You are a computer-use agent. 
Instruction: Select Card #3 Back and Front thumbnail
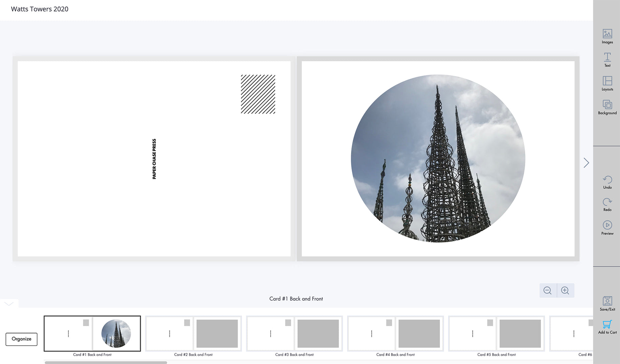[x=294, y=334]
